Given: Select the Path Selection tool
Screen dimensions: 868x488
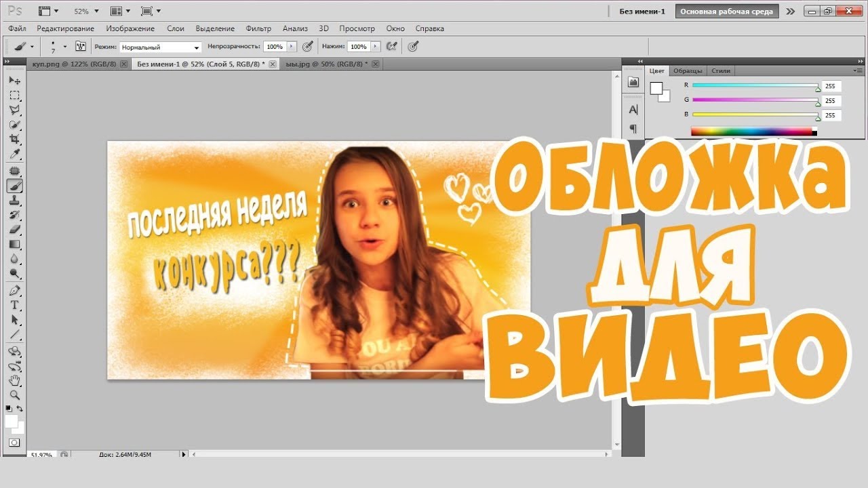Looking at the screenshot, I should (x=14, y=320).
